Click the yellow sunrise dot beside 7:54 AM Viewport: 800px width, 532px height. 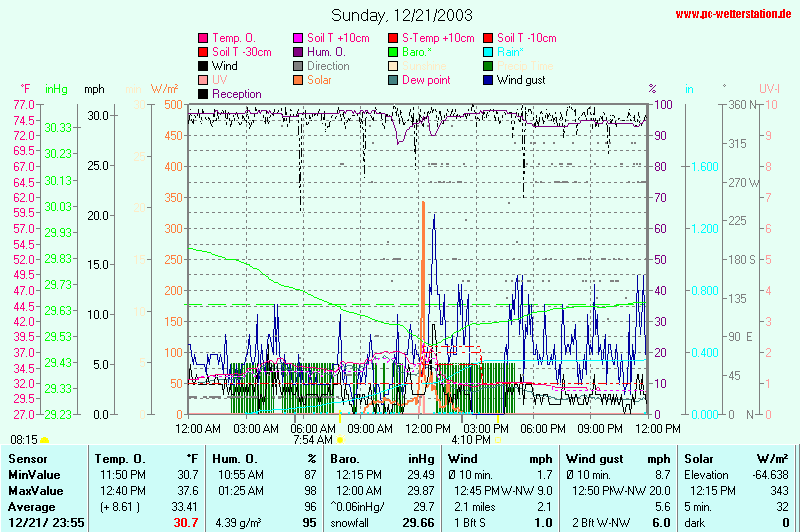coord(340,439)
